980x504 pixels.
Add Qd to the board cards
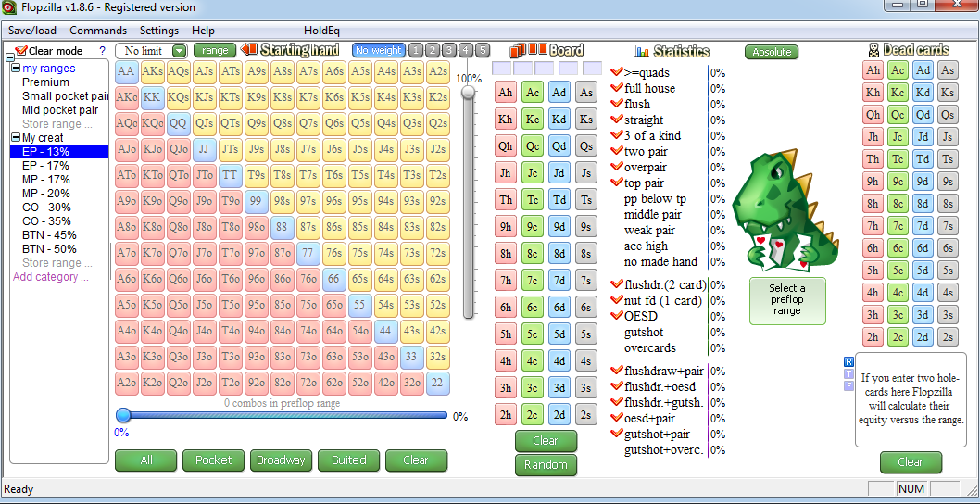coord(560,145)
